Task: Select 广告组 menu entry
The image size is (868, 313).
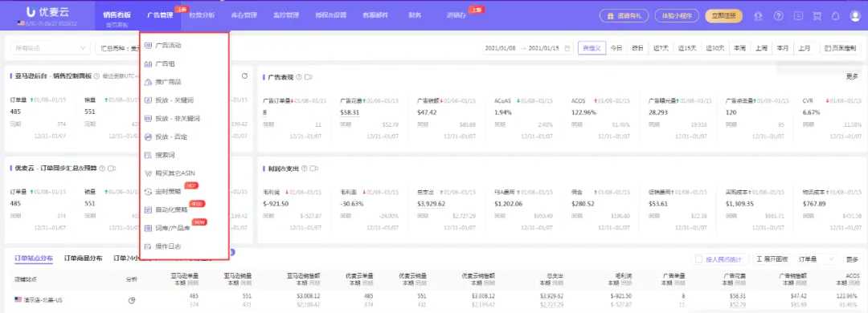Action: pos(165,64)
